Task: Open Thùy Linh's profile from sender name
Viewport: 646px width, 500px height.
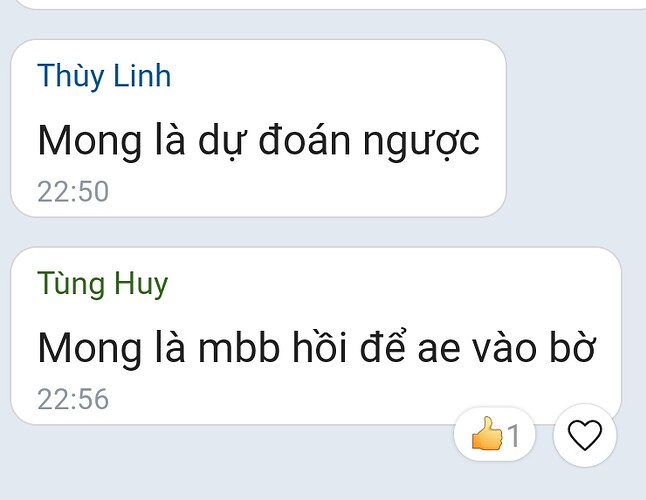Action: (x=104, y=76)
